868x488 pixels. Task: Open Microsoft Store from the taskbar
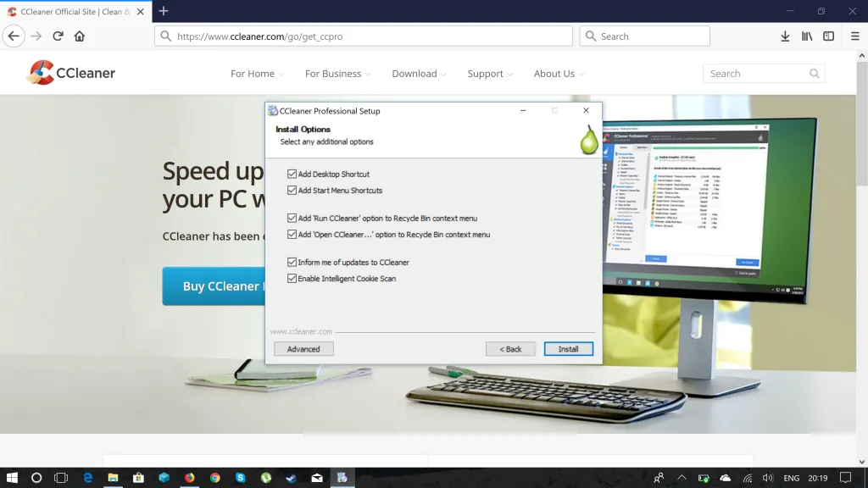[138, 478]
